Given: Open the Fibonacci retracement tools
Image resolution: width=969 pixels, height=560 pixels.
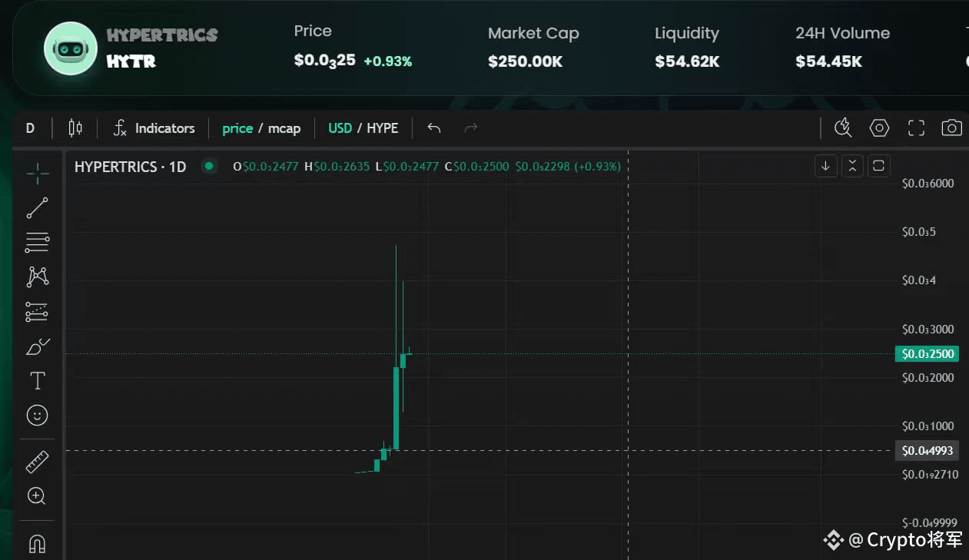Looking at the screenshot, I should tap(37, 243).
